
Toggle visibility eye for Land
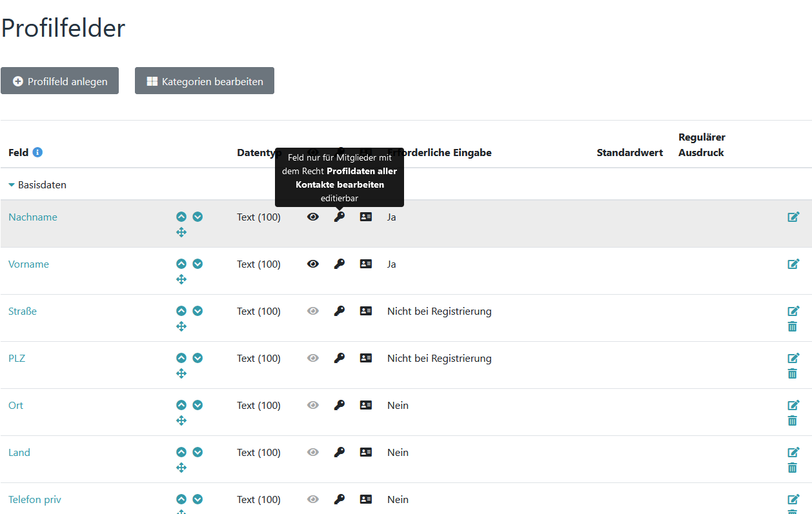[x=313, y=452]
